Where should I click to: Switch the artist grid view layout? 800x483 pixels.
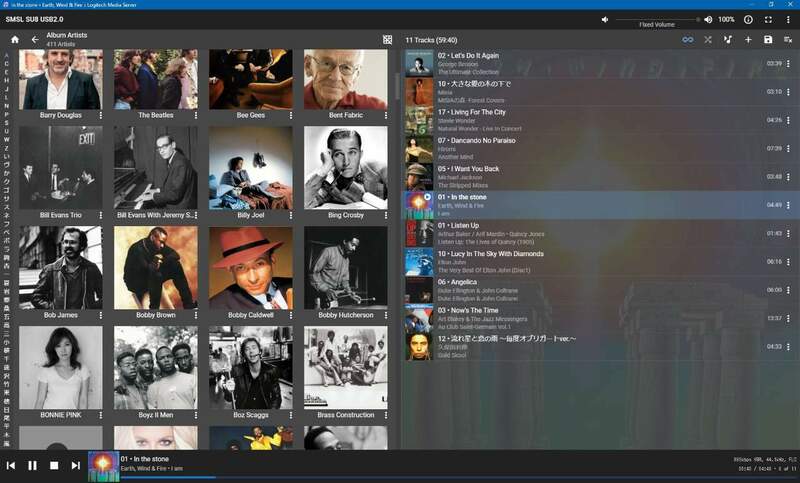click(x=388, y=40)
